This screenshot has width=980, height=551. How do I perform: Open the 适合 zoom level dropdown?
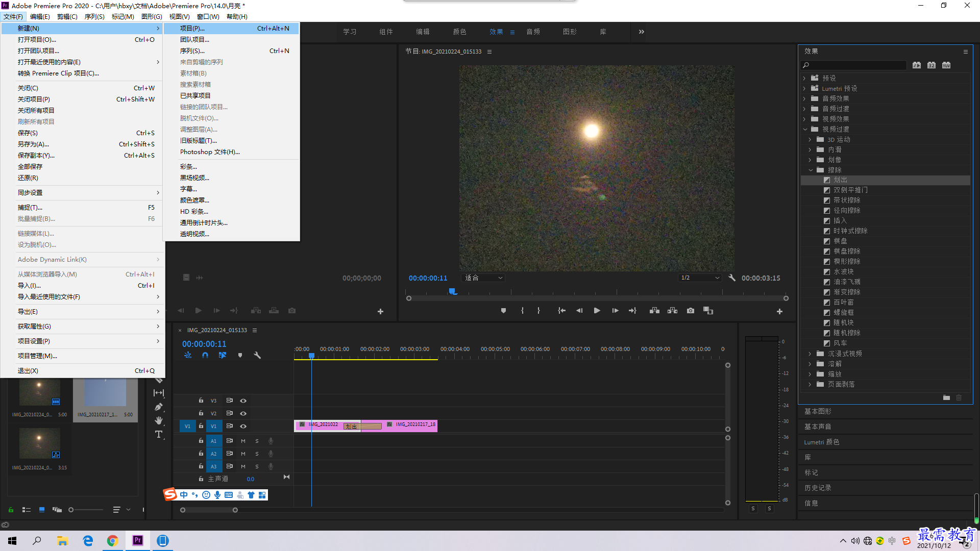coord(483,278)
